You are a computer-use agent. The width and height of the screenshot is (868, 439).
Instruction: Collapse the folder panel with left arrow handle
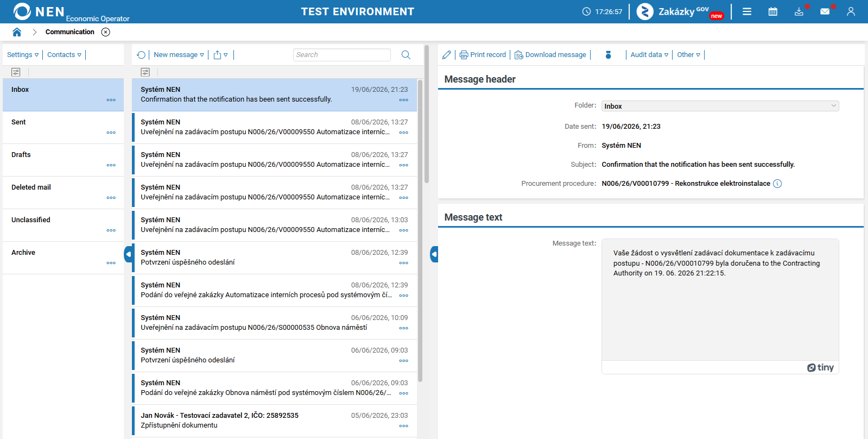[128, 254]
